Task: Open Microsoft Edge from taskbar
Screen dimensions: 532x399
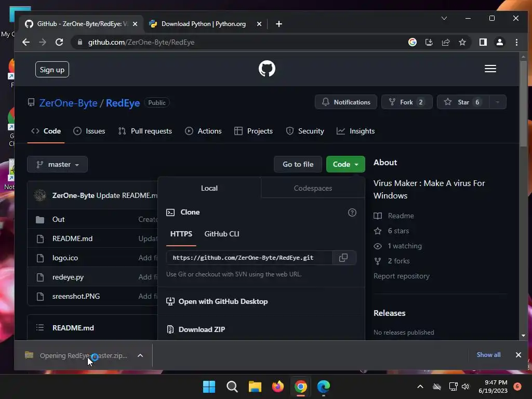Action: tap(324, 387)
